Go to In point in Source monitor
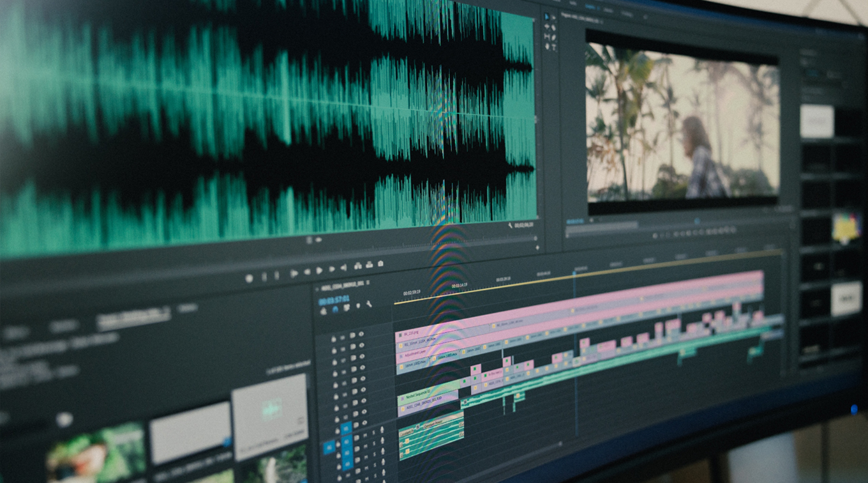This screenshot has height=483, width=868. (294, 273)
